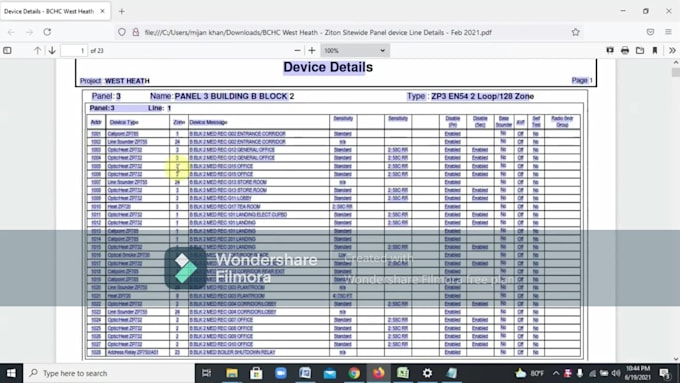Select the Device Details browser tab
Viewport: 680px width, 383px height.
(x=55, y=11)
